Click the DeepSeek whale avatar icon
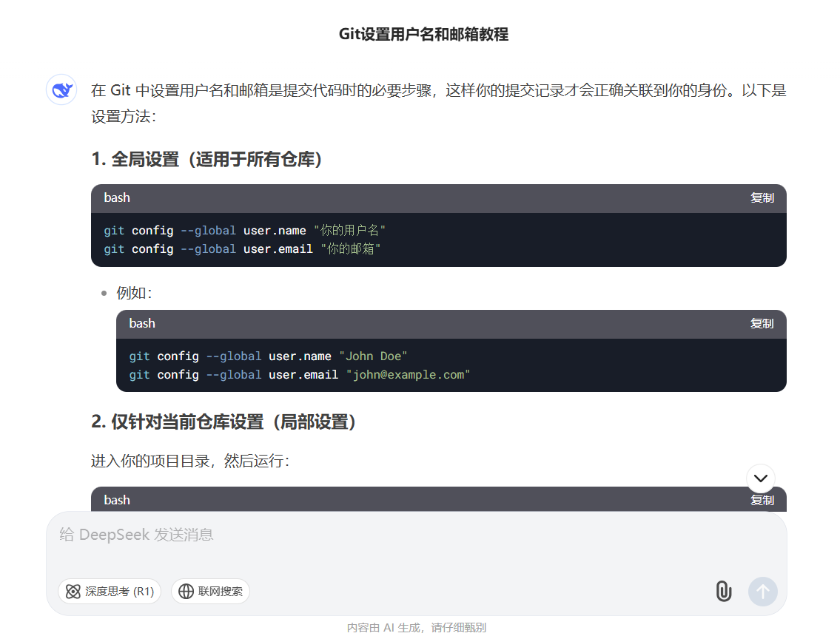The height and width of the screenshot is (636, 840). [61, 89]
